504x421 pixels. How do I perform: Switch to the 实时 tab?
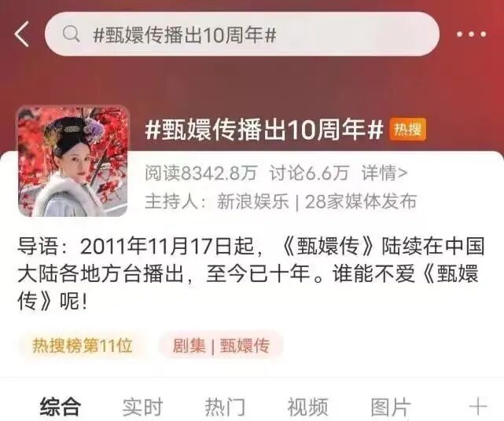point(142,407)
